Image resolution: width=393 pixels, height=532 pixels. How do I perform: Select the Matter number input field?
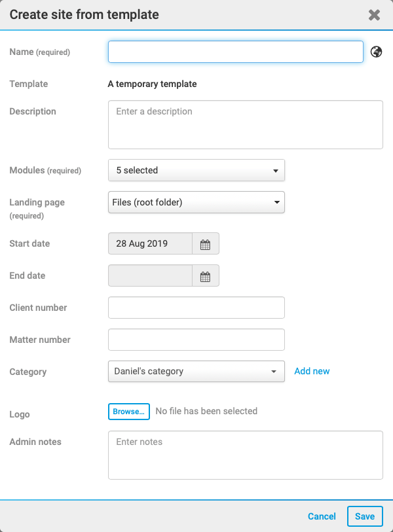tap(196, 340)
